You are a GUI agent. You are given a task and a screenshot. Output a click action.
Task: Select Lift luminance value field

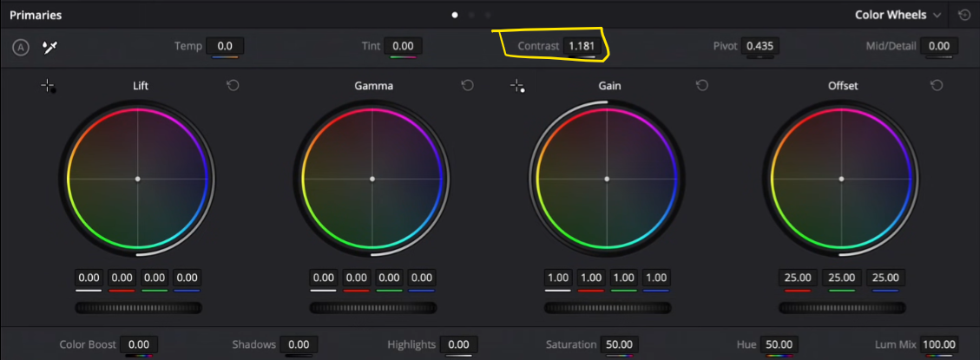pos(89,278)
